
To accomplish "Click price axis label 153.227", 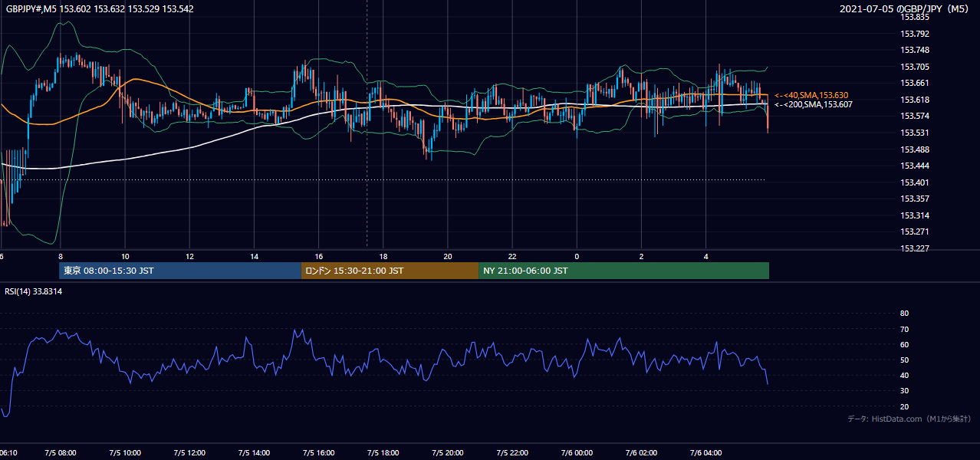I will tap(915, 248).
